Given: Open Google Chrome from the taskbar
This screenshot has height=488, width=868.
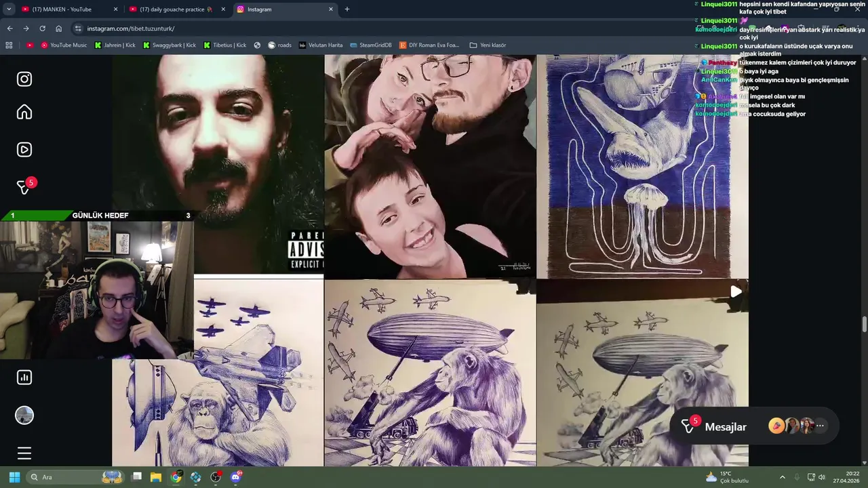Looking at the screenshot, I should click(176, 477).
